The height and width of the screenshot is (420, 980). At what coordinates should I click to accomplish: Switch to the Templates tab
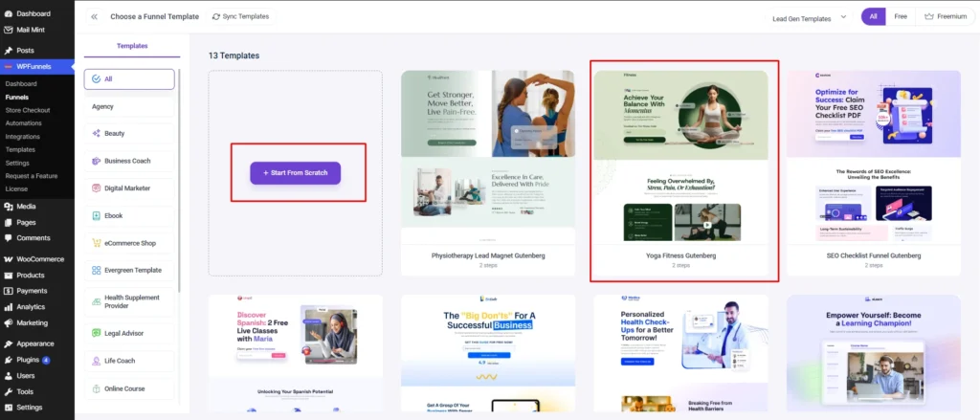132,46
